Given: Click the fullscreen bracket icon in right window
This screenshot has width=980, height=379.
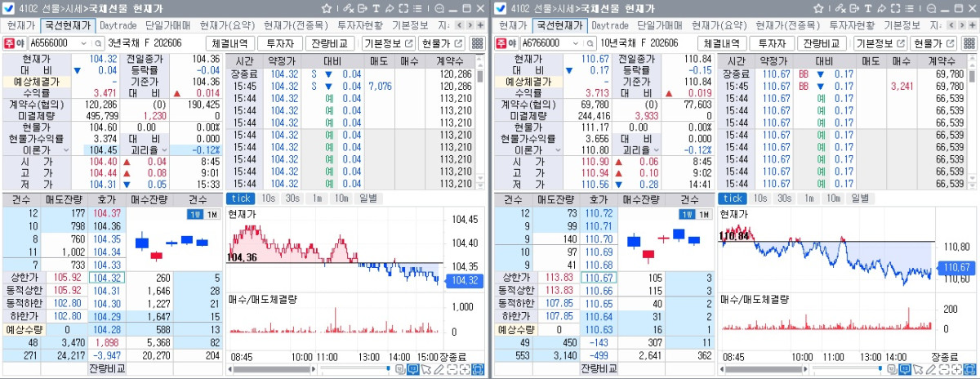Looking at the screenshot, I should click(x=895, y=8).
